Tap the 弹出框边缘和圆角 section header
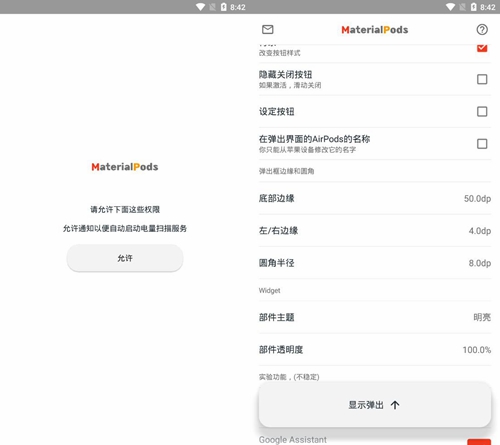500x445 pixels. pos(286,171)
